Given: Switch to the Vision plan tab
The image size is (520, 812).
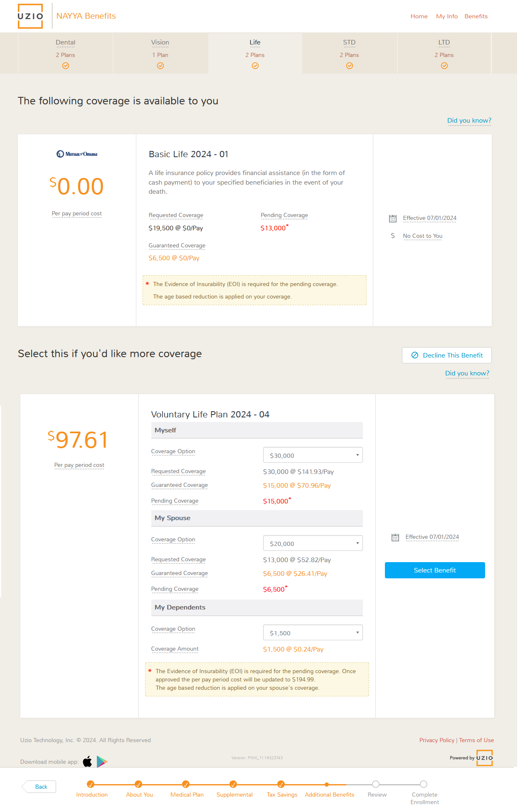Looking at the screenshot, I should [160, 54].
